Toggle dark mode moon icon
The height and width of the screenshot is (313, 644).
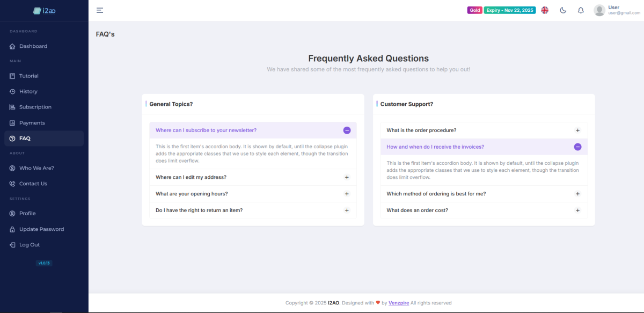click(563, 10)
